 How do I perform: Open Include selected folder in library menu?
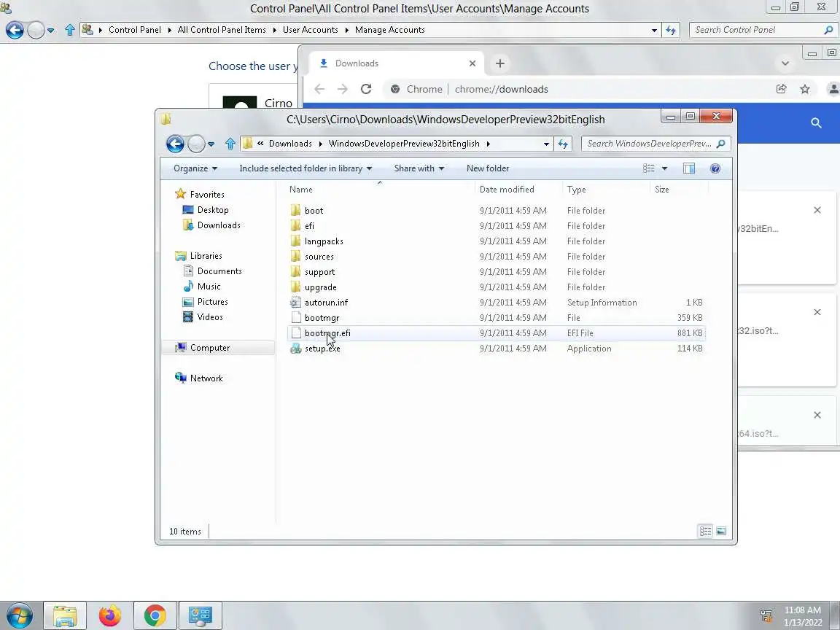[306, 168]
